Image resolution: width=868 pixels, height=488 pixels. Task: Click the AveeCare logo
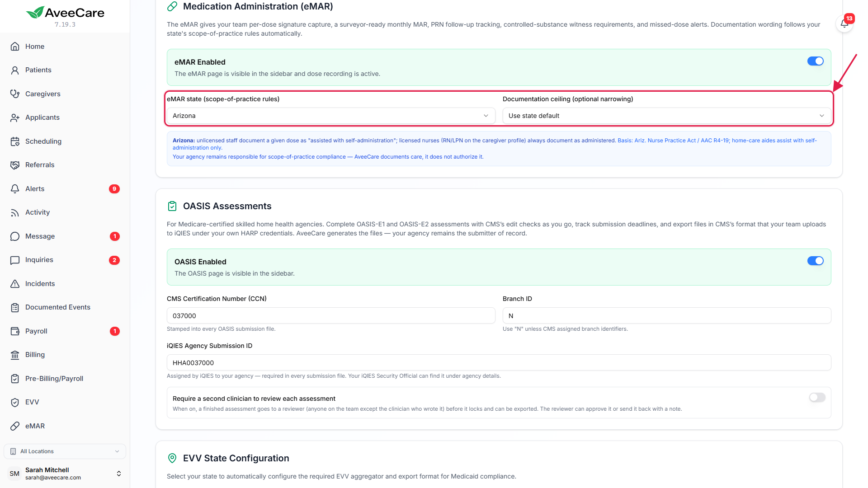[65, 13]
